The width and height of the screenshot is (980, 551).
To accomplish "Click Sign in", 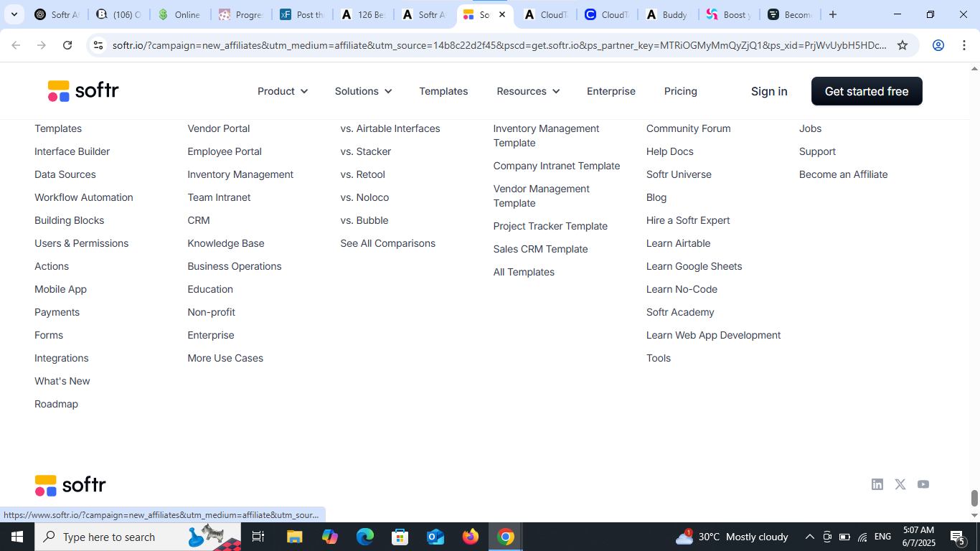I will click(x=769, y=91).
